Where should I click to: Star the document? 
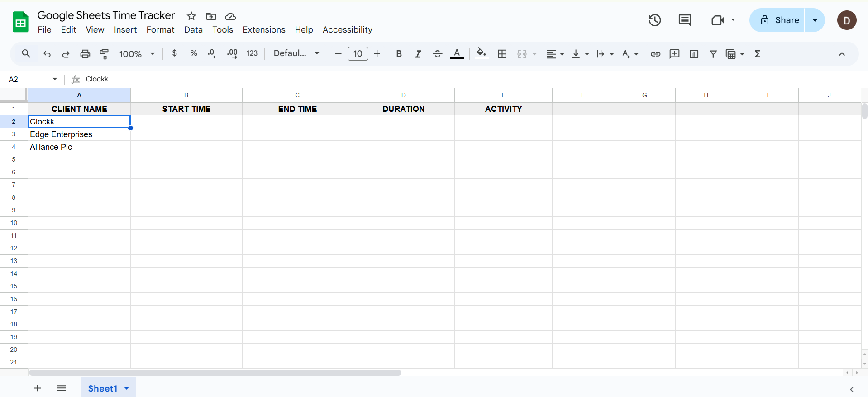[191, 16]
